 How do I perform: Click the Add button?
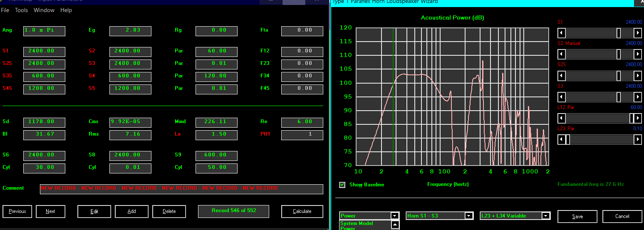pos(132,211)
